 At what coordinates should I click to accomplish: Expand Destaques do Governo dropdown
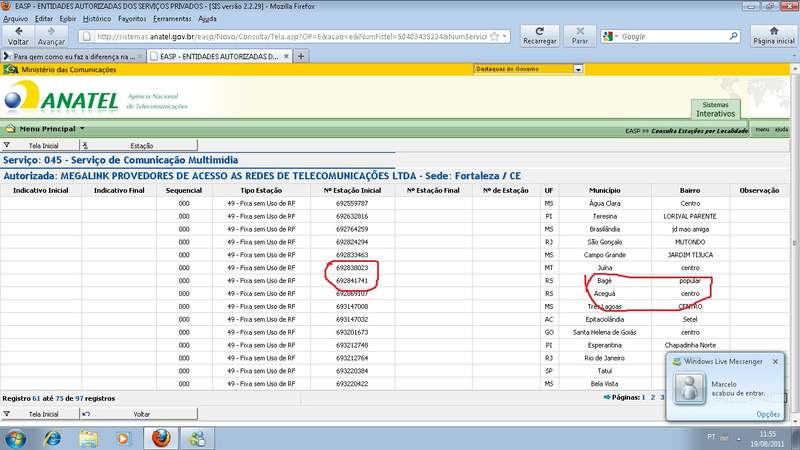578,69
